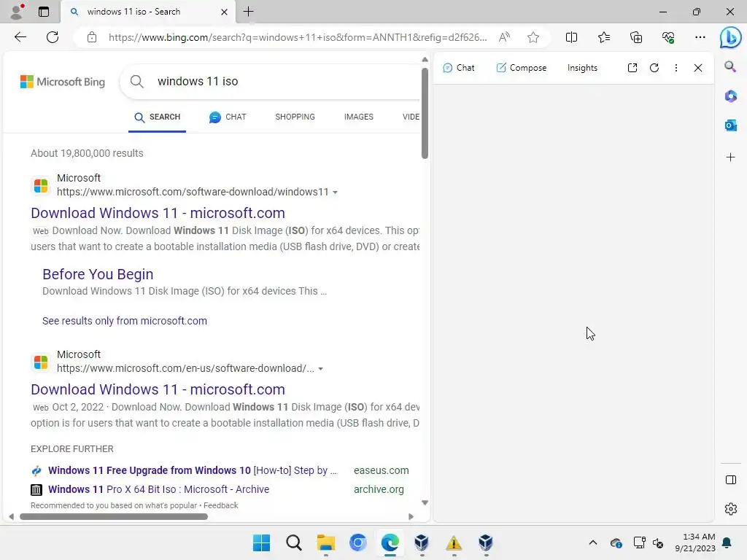The height and width of the screenshot is (560, 747).
Task: Click the scroll down arrow
Action: pyautogui.click(x=425, y=503)
